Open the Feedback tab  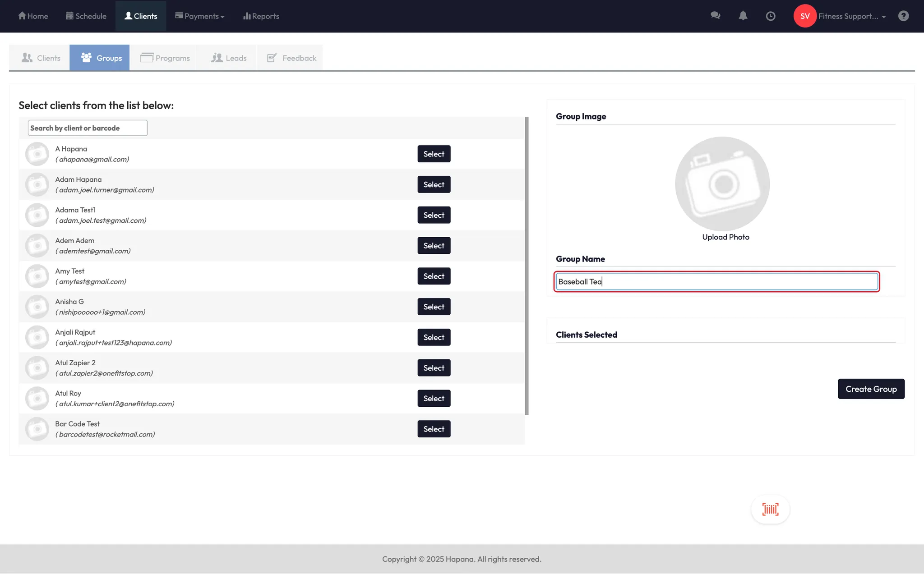click(292, 58)
